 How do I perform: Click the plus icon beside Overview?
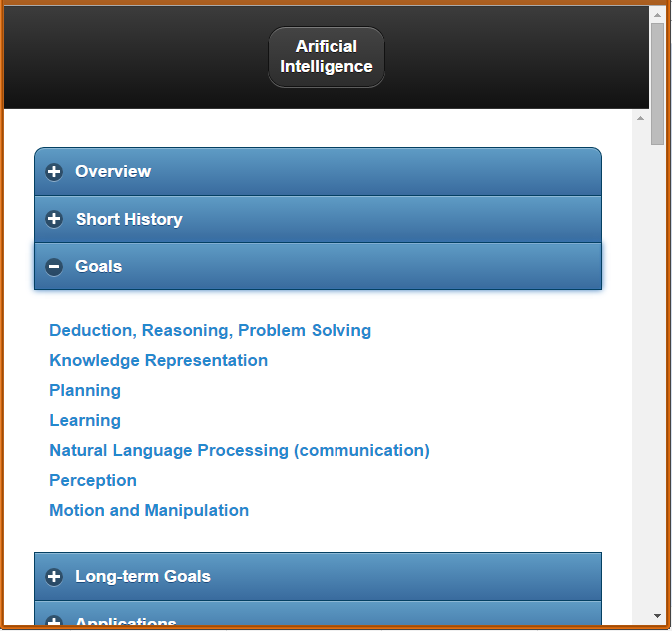(x=54, y=172)
